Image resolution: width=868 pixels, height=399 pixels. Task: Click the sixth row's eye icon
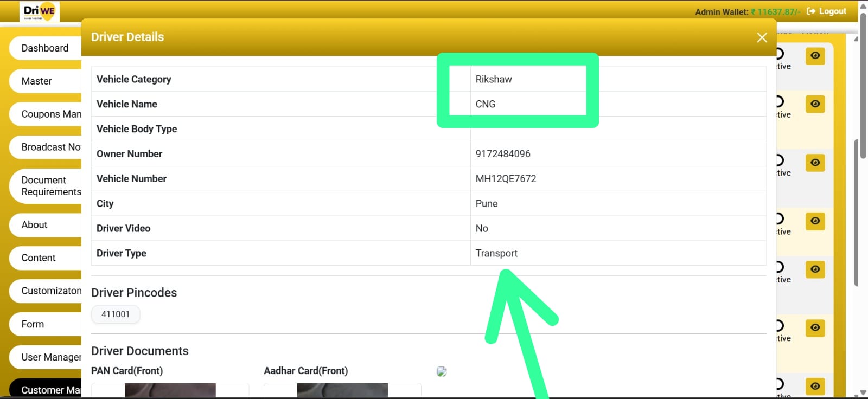click(815, 328)
